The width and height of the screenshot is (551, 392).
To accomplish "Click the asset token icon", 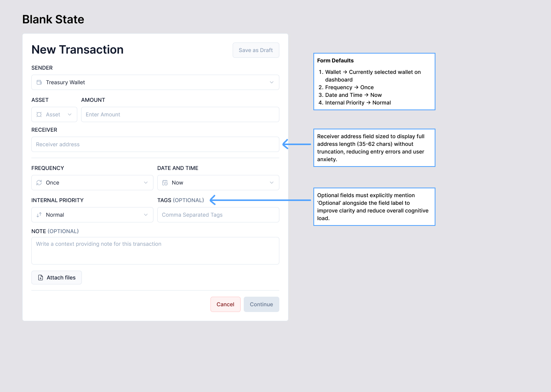I will coord(39,114).
